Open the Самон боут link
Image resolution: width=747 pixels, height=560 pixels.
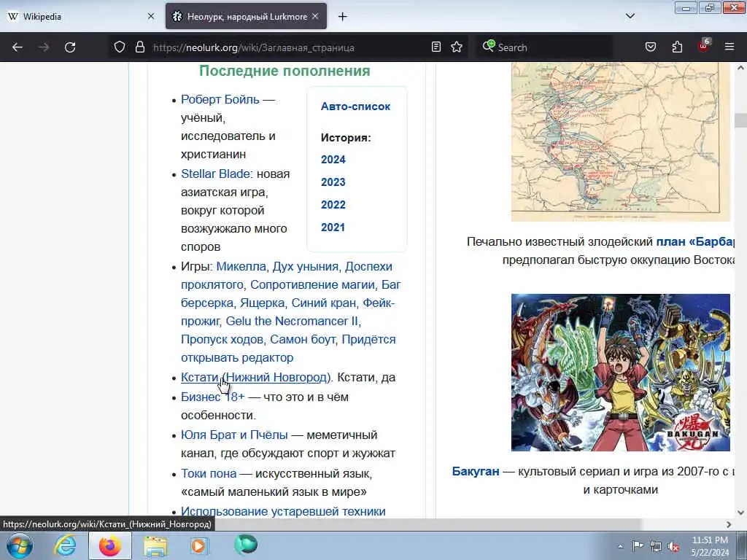click(303, 340)
